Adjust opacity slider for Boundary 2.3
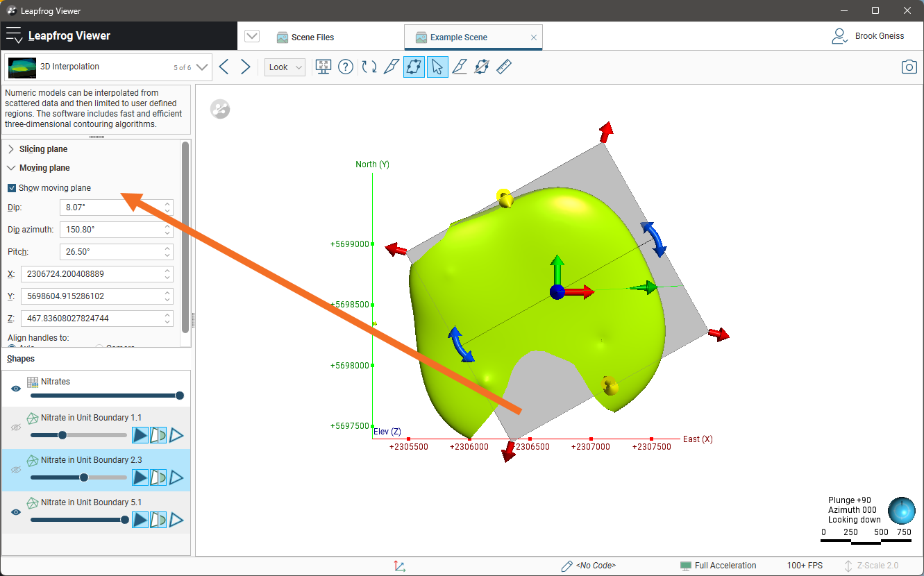The height and width of the screenshot is (576, 924). click(79, 477)
